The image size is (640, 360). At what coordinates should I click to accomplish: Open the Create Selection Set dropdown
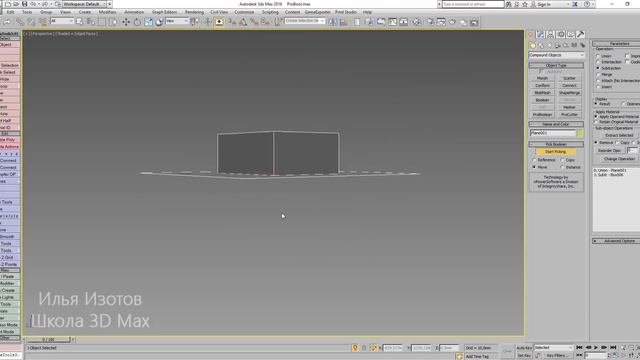click(305, 21)
